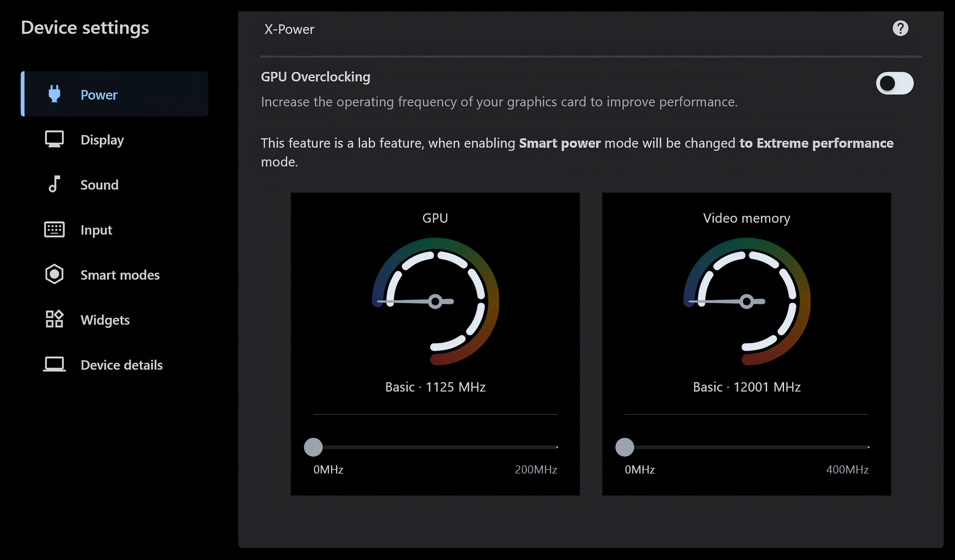Click the Display monitor icon
This screenshot has height=560, width=955.
[x=54, y=139]
